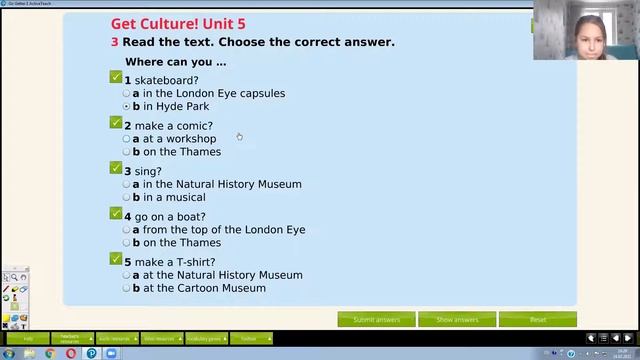Click the Reset button
Viewport: 640px width, 360px height.
point(538,320)
